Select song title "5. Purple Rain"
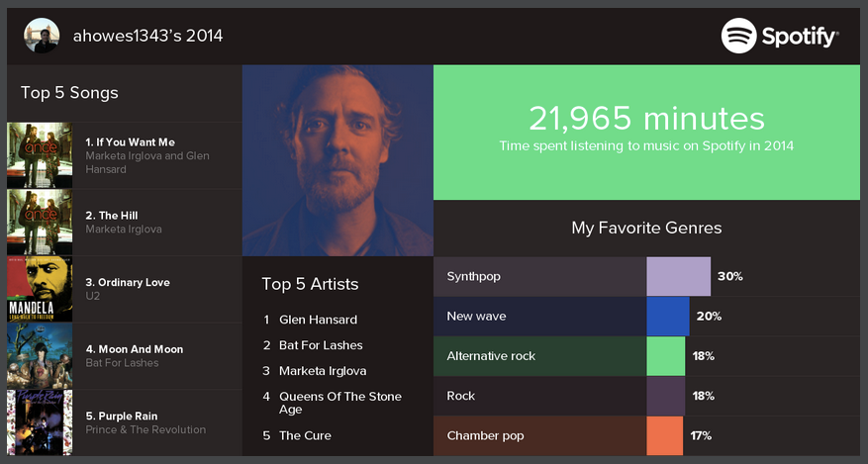Viewport: 868px width, 464px height. coord(121,416)
